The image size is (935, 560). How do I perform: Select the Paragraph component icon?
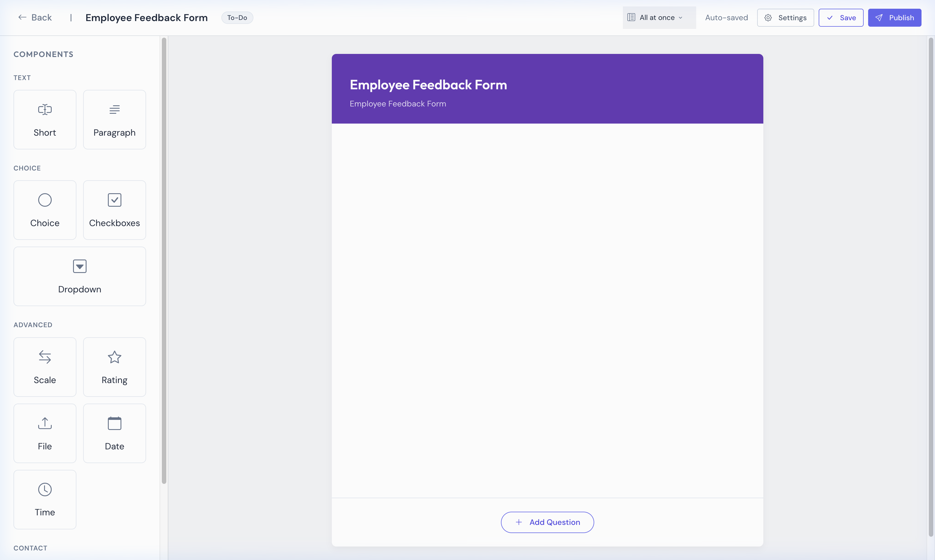114,110
